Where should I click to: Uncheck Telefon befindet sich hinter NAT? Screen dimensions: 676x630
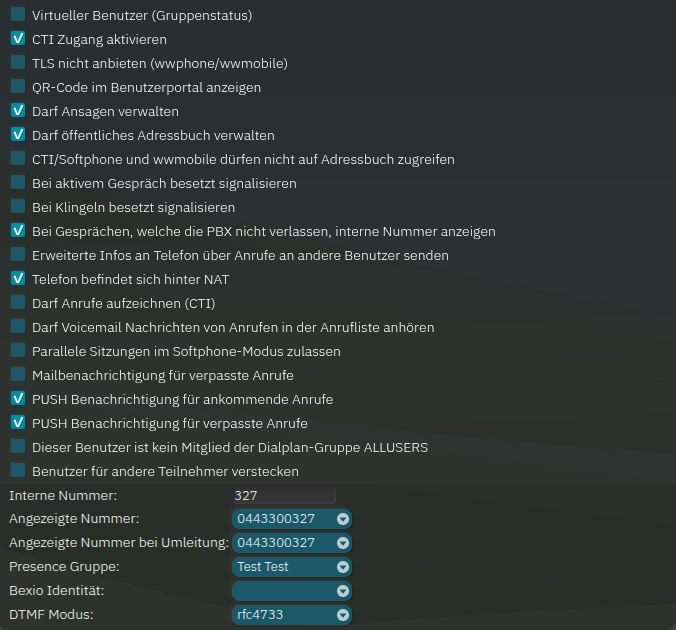click(x=18, y=279)
